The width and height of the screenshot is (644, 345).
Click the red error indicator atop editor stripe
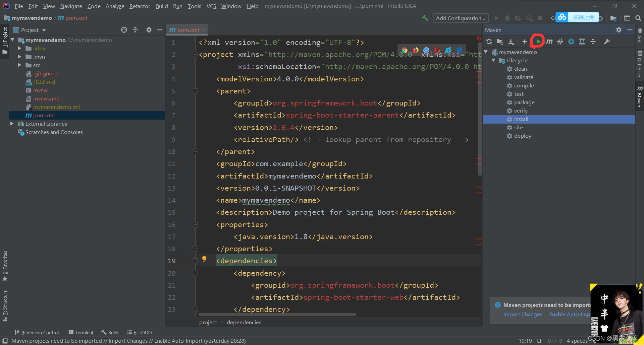coord(479,39)
